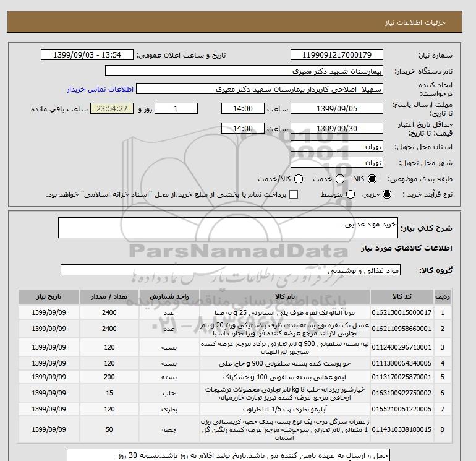Image resolution: width=476 pixels, height=461 pixels.
Task: Click the واحد شمارش column header
Action: point(169,296)
